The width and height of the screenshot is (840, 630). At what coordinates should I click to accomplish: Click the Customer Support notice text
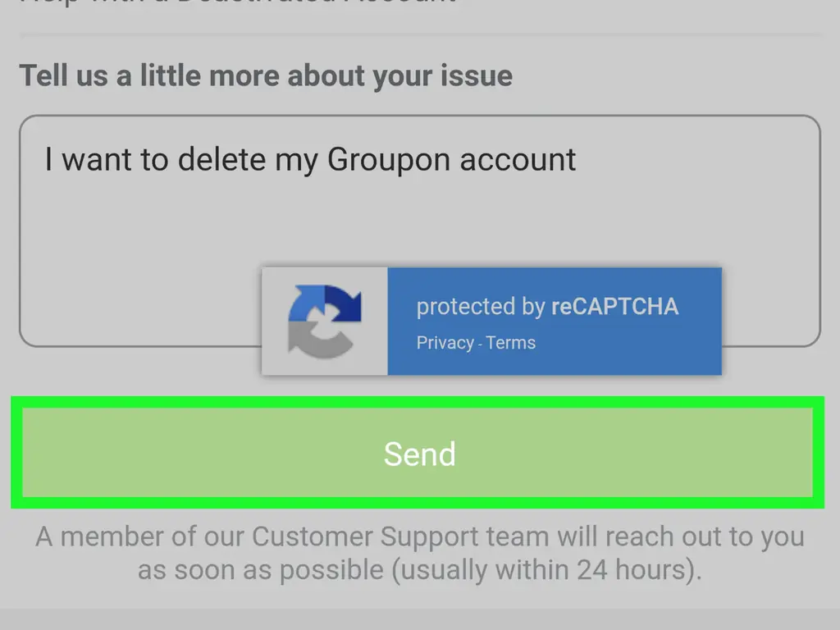click(420, 553)
